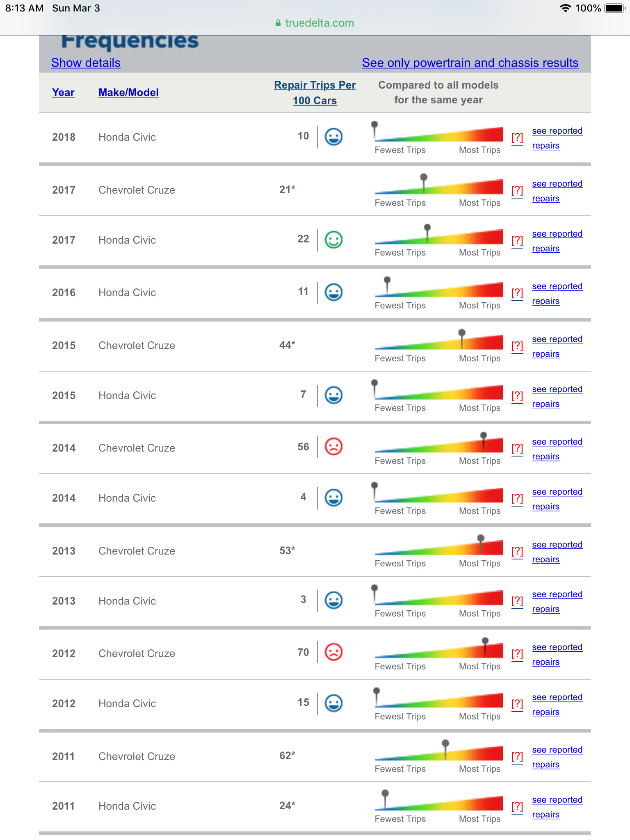Image resolution: width=630 pixels, height=840 pixels.
Task: Tap the battery indicator in status bar
Action: point(615,8)
